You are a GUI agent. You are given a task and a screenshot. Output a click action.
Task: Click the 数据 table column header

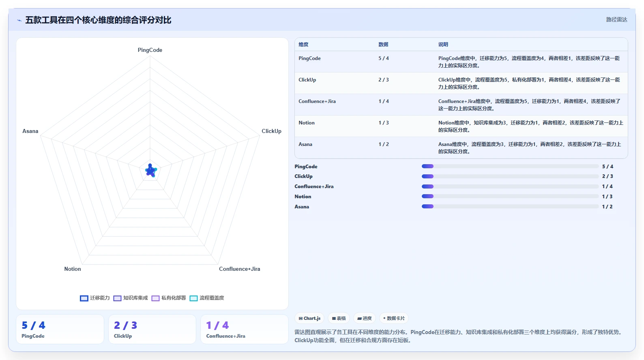383,45
